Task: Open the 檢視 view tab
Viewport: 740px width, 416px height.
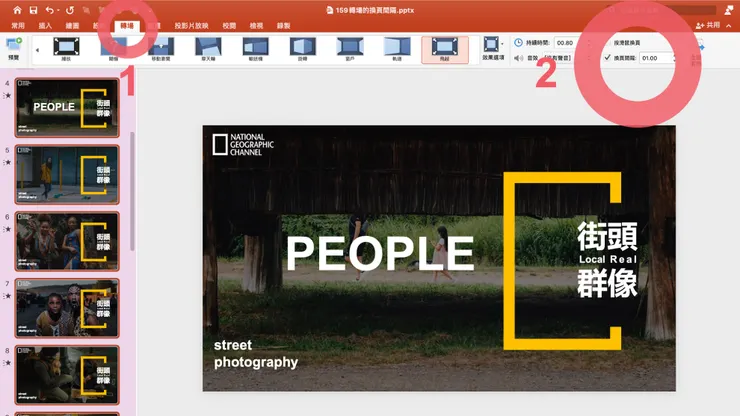Action: [256, 25]
